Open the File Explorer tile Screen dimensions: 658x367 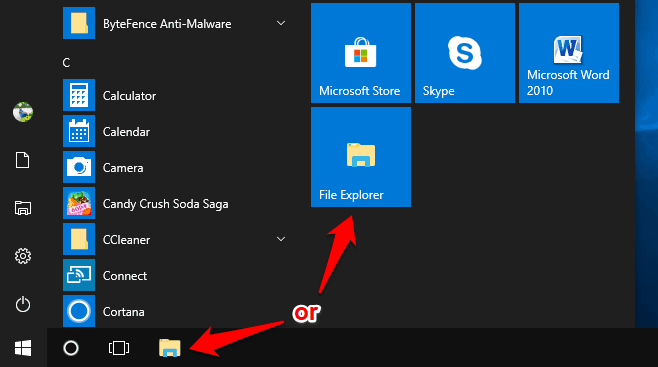(360, 157)
